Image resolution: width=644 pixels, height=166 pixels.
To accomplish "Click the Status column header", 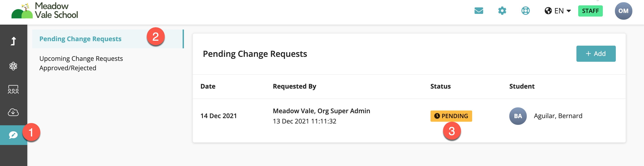I will pyautogui.click(x=440, y=87).
